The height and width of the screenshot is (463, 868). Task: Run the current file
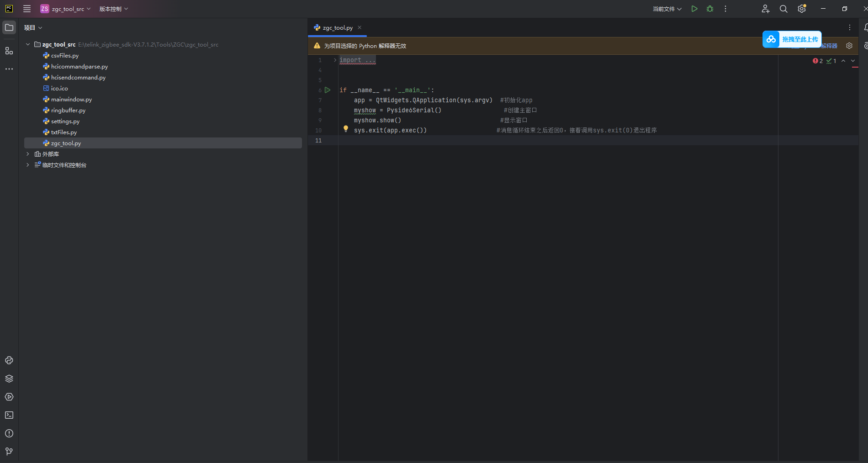(x=694, y=9)
